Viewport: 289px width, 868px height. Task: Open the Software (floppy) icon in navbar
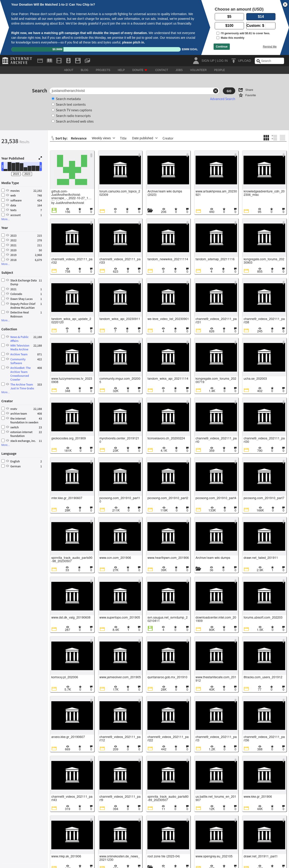(78, 61)
